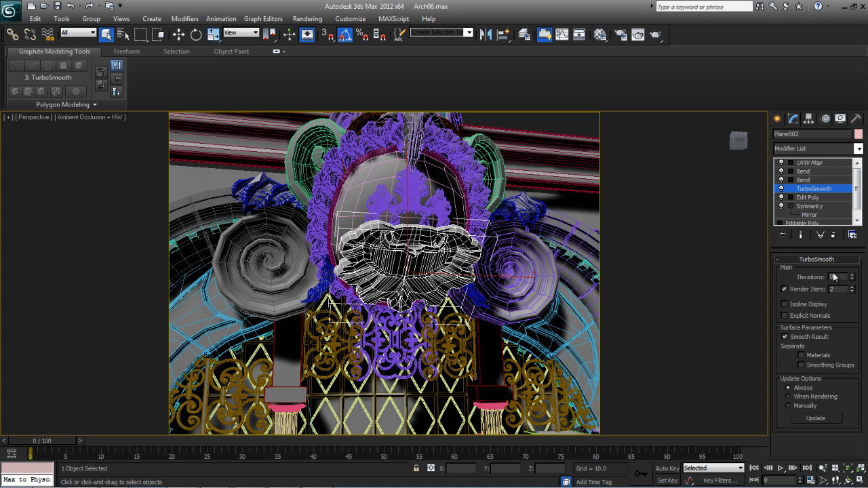Click the Render Setup teapot icon
868x488 pixels.
(x=620, y=35)
